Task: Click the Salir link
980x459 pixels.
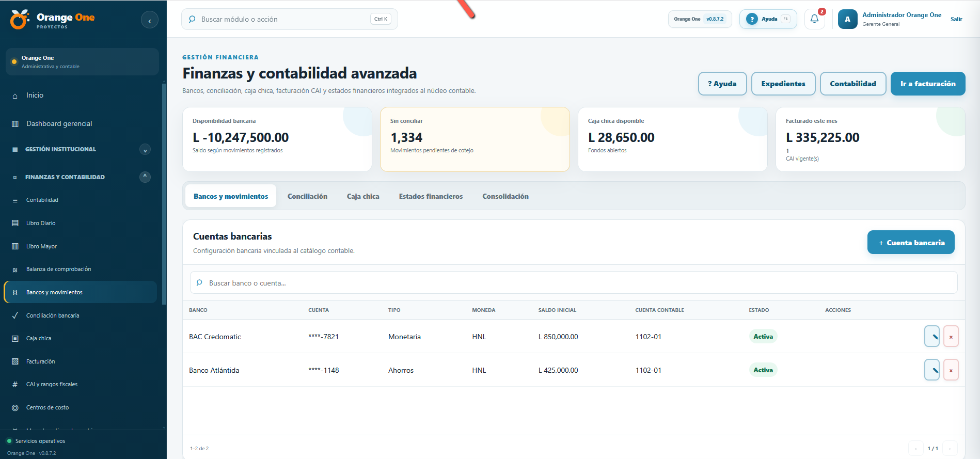Action: [x=956, y=19]
